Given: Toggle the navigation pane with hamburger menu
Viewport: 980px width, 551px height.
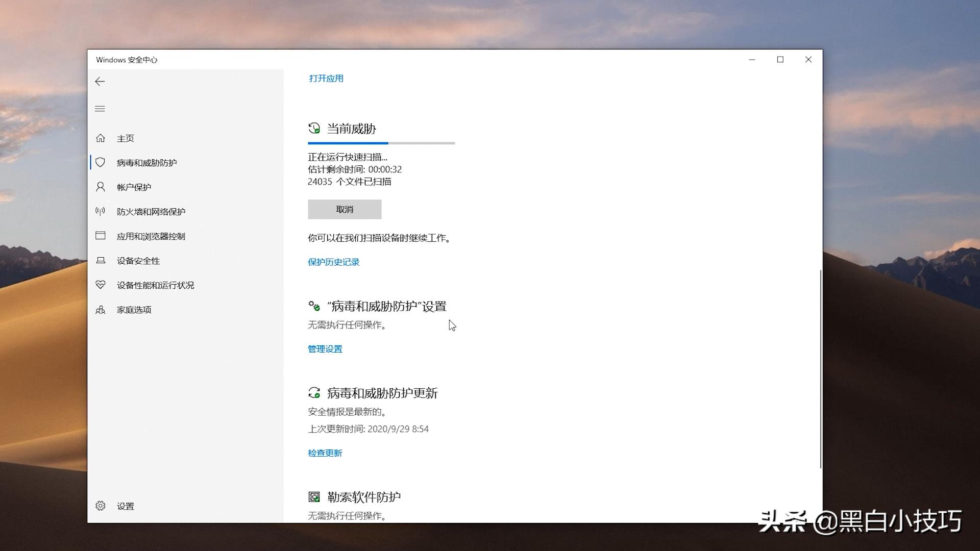Looking at the screenshot, I should 100,109.
